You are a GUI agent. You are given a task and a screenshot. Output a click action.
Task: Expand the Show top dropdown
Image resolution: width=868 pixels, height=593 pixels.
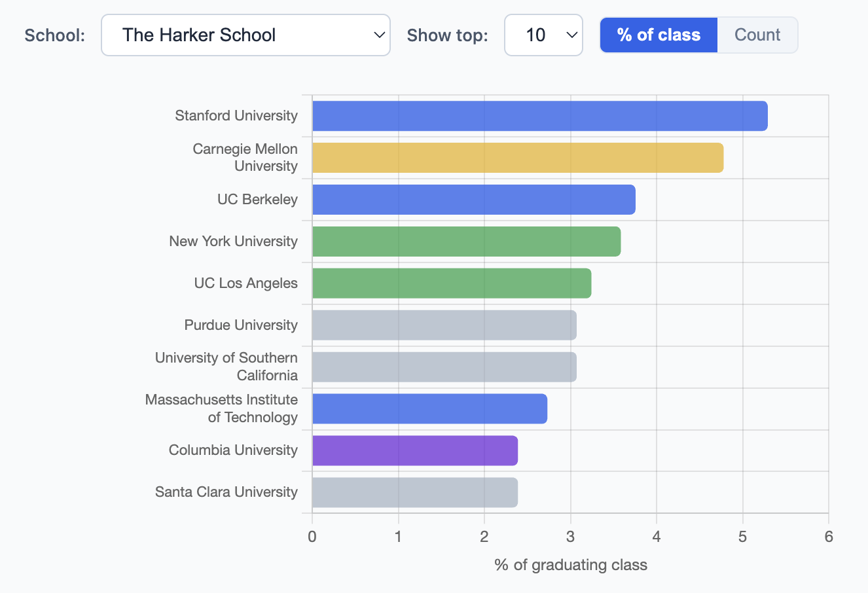(x=543, y=35)
